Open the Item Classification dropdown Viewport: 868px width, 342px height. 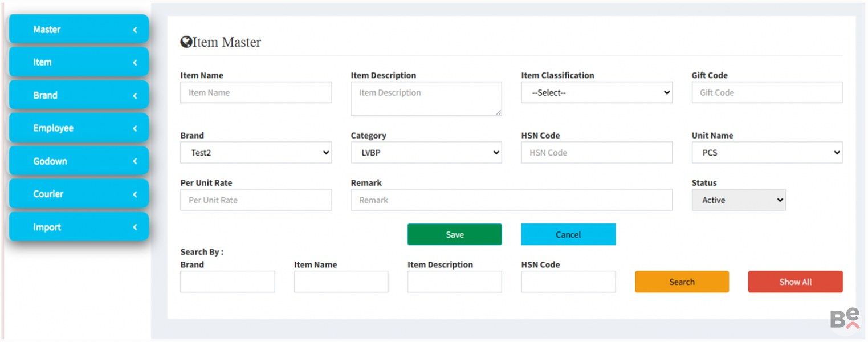point(596,92)
